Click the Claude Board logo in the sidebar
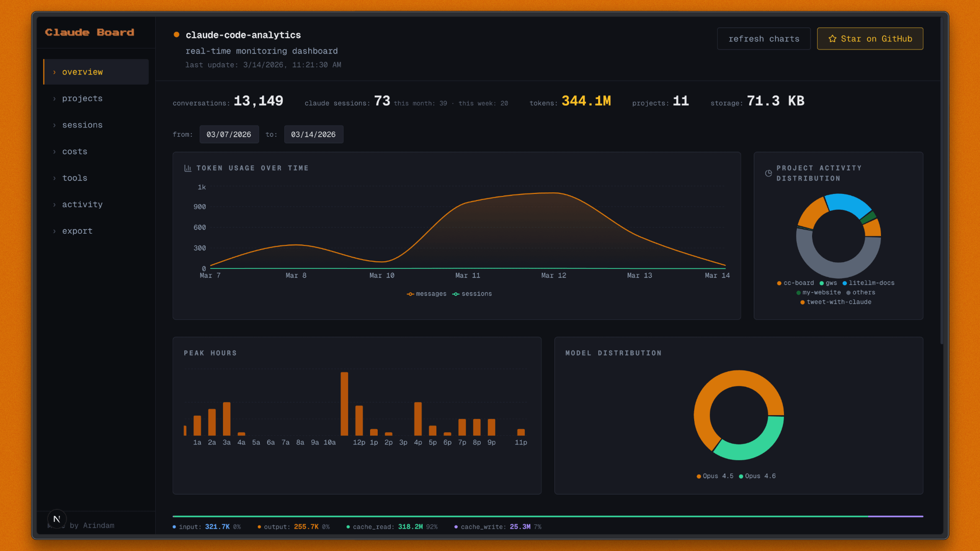980x551 pixels. point(89,32)
